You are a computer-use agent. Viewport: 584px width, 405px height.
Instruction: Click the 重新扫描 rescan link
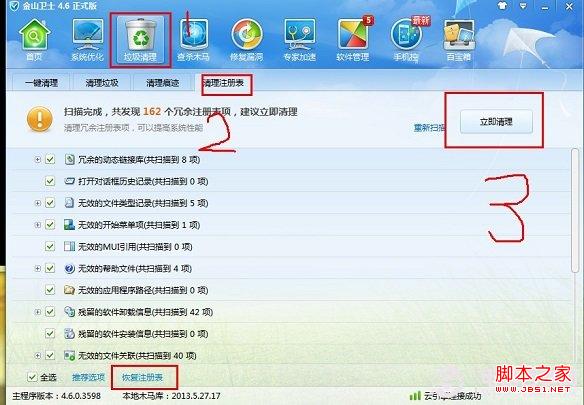click(429, 128)
